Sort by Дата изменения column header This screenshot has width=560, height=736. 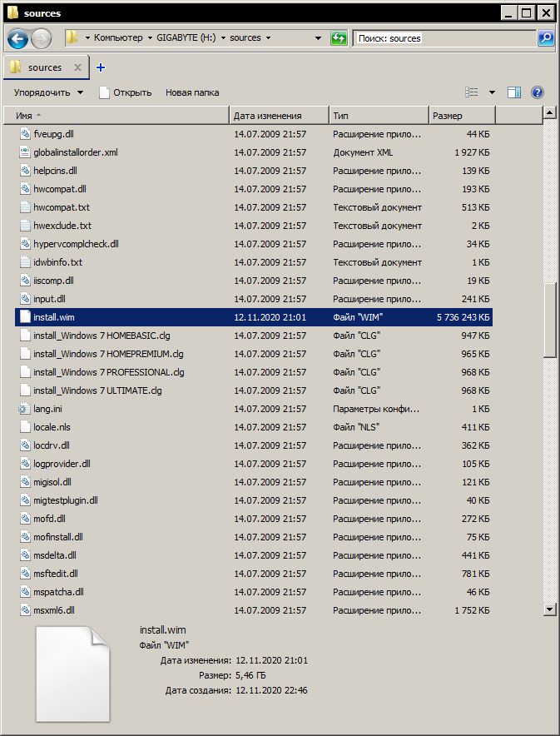point(280,116)
